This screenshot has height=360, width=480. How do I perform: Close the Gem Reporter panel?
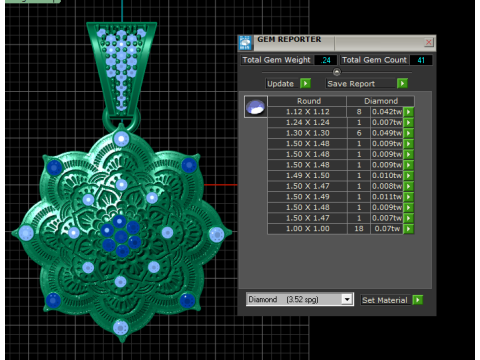[429, 42]
